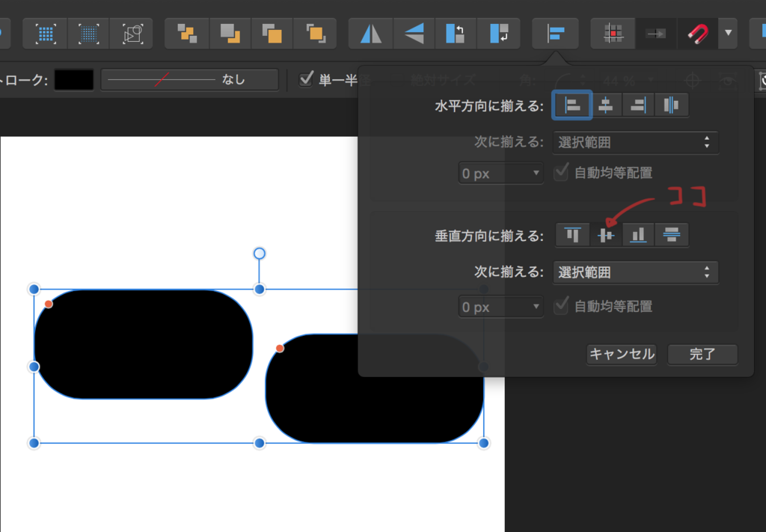Toggle the 単一半径 checkbox

306,79
